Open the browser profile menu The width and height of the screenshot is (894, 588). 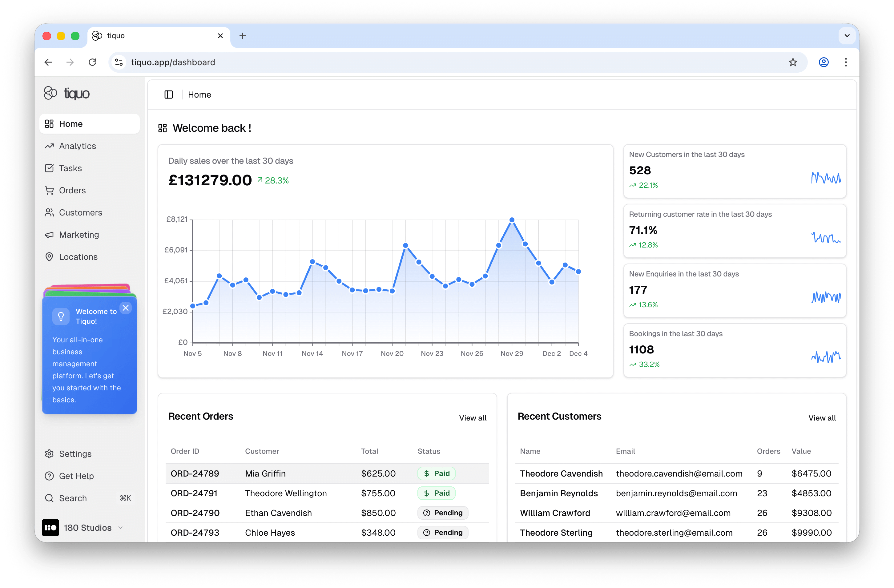coord(824,62)
